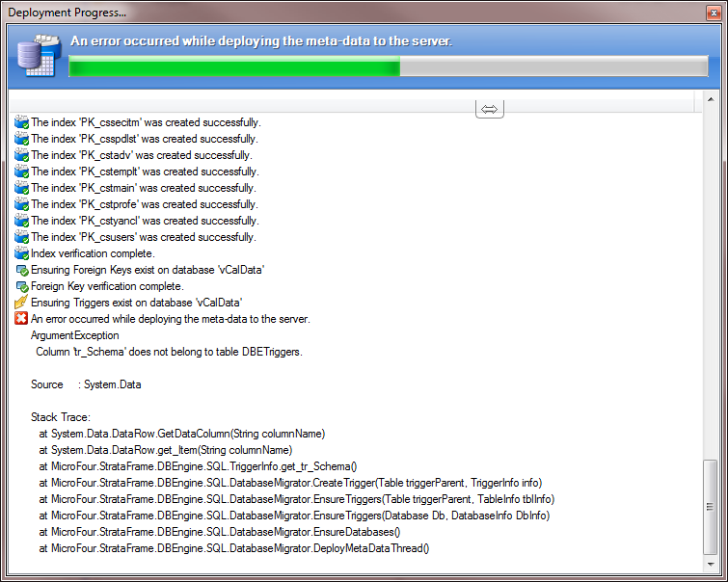Select the ArgumentException text line

tap(75, 335)
